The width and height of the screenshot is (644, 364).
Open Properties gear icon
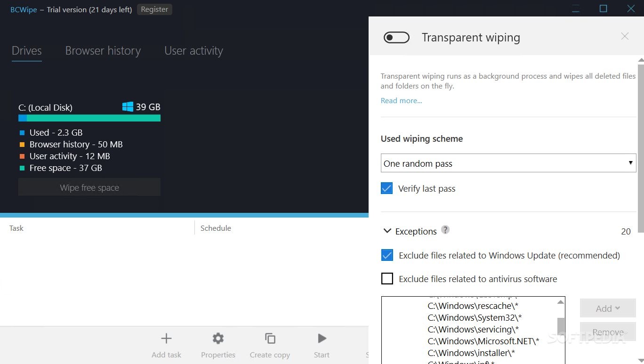click(218, 338)
